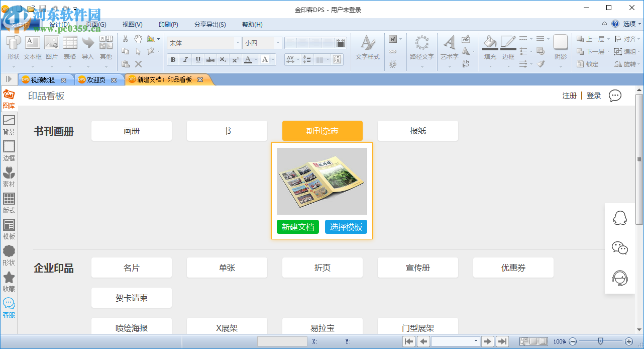Image resolution: width=644 pixels, height=349 pixels.
Task: Enable underline formatting
Action: (198, 59)
